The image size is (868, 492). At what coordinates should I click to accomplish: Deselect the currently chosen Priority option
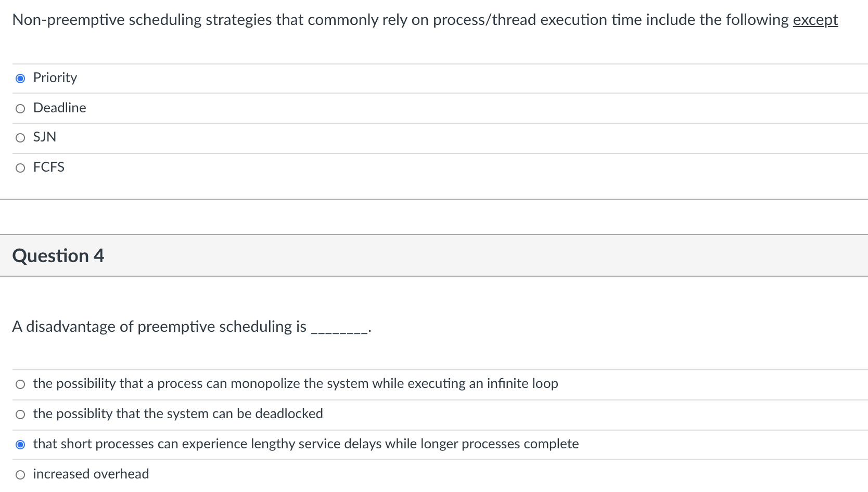point(20,78)
